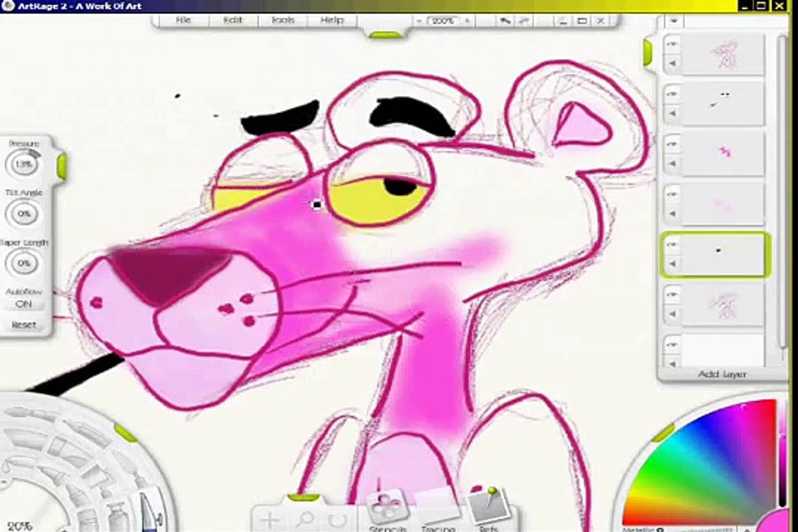Image resolution: width=798 pixels, height=532 pixels.
Task: Collapse the menu bar with its green tab
Action: (385, 35)
